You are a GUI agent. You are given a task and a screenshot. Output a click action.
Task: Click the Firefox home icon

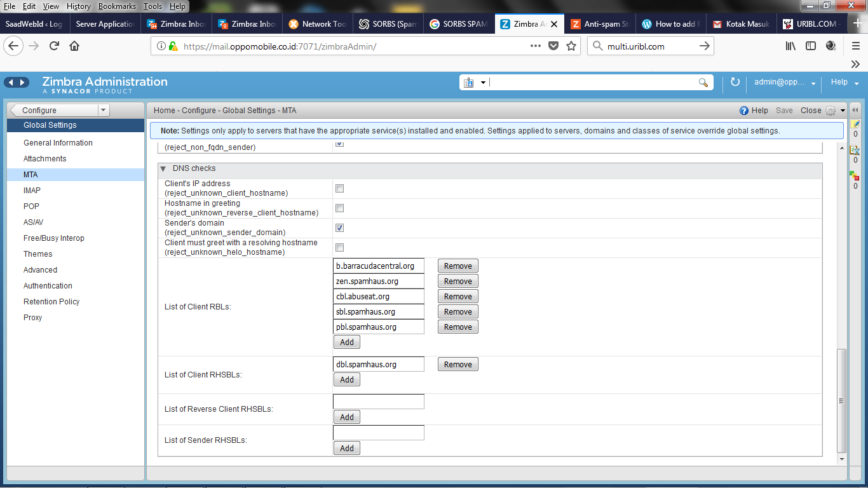74,46
